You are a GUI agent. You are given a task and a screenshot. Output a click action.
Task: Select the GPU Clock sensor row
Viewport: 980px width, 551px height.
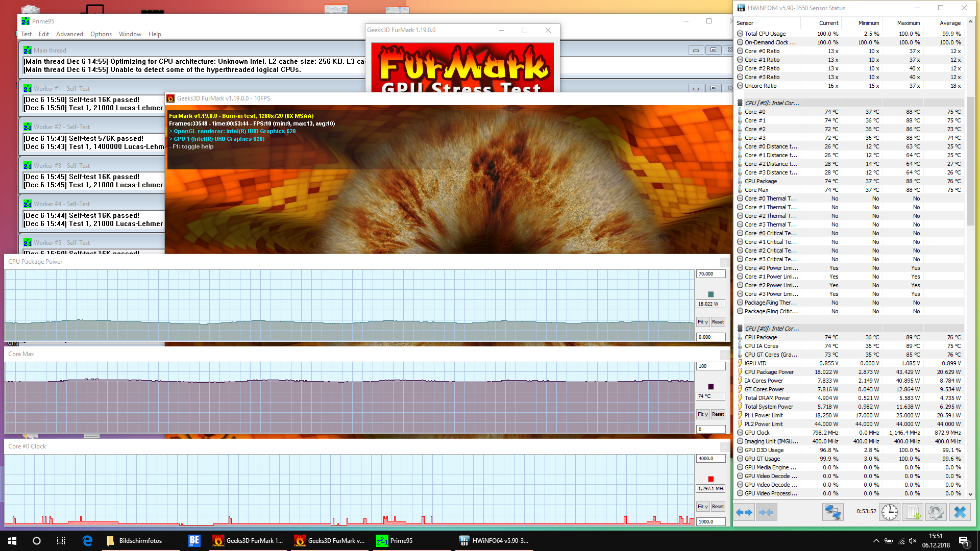coord(849,433)
